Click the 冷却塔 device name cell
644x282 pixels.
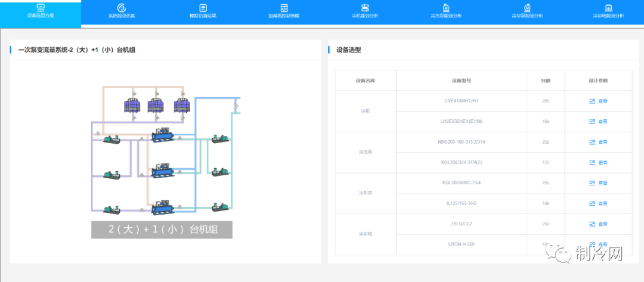click(366, 234)
